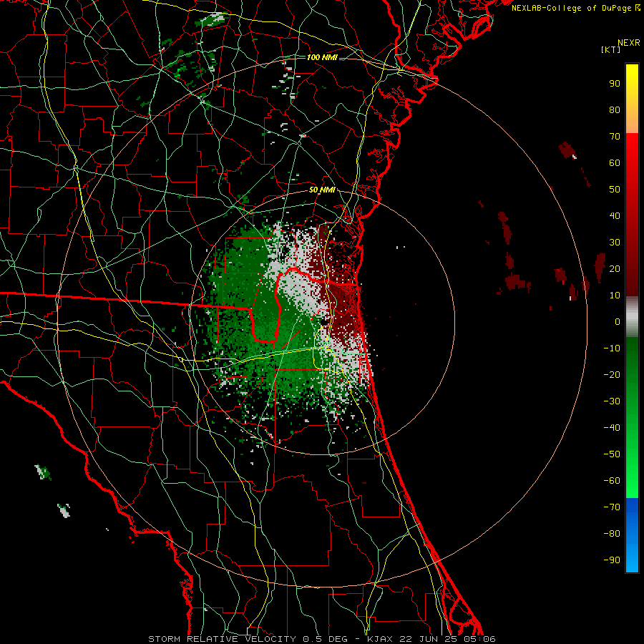The width and height of the screenshot is (644, 644).
Task: Click the 20 value on the velocity scale
Action: tap(615, 268)
